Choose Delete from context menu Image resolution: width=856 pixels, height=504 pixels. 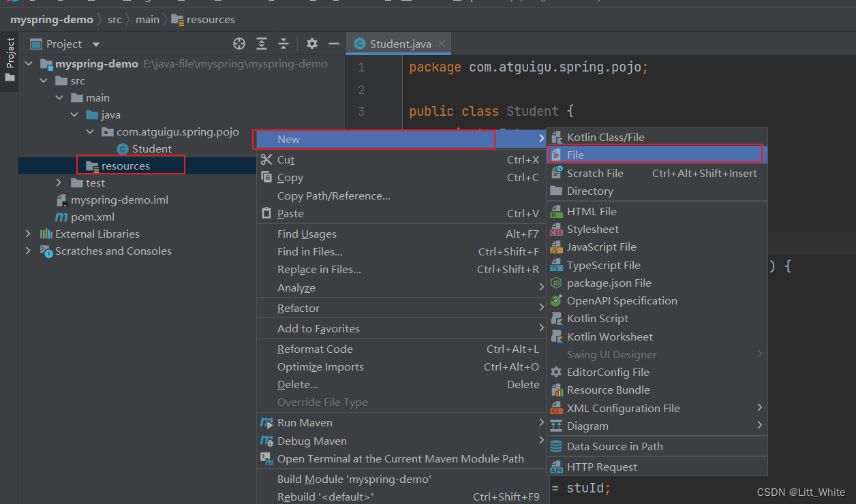(x=402, y=385)
